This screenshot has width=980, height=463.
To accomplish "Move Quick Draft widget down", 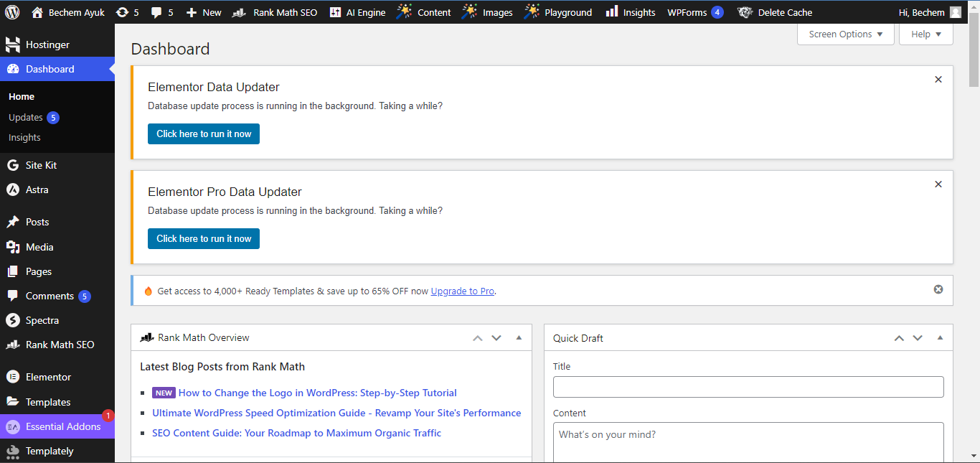I will click(x=918, y=338).
